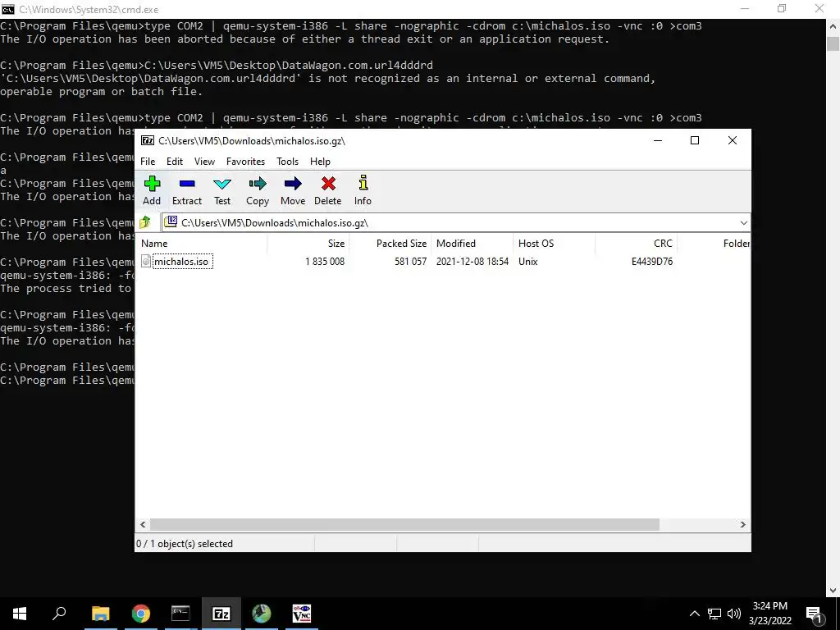
Task: Click the Unix host OS cell
Action: point(527,262)
